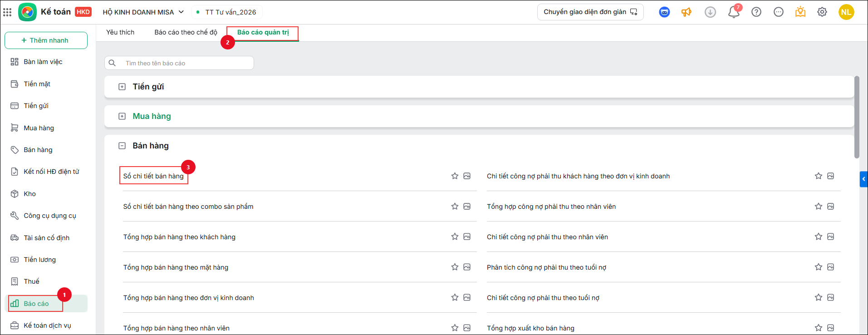Focus the Tìm theo tên báo cáo search field
The width and height of the screenshot is (868, 335).
[179, 63]
